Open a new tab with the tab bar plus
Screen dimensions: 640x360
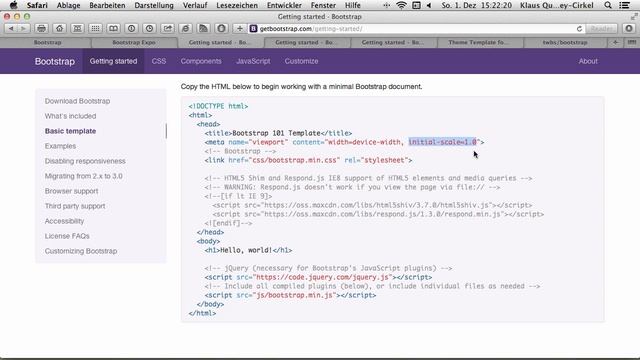616,42
